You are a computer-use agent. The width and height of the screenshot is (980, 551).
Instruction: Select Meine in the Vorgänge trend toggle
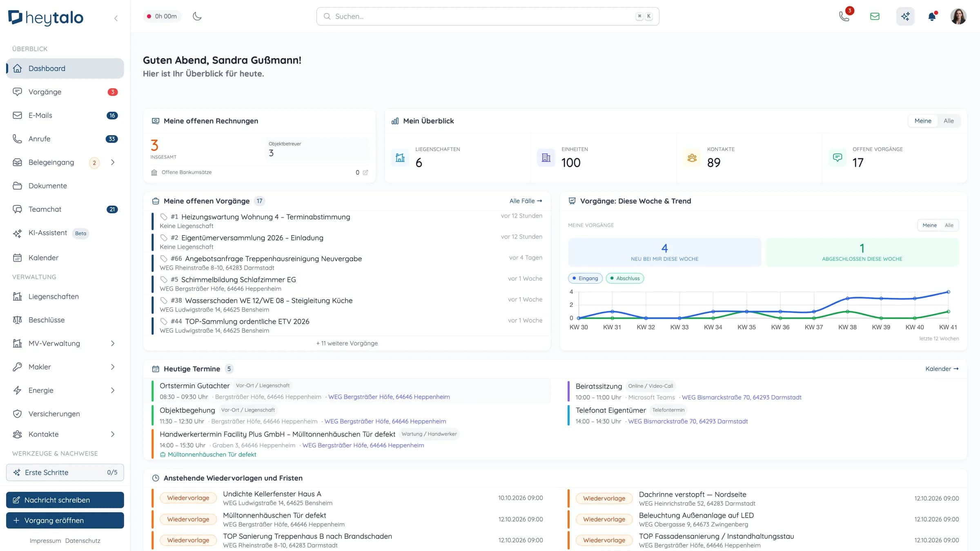click(929, 225)
